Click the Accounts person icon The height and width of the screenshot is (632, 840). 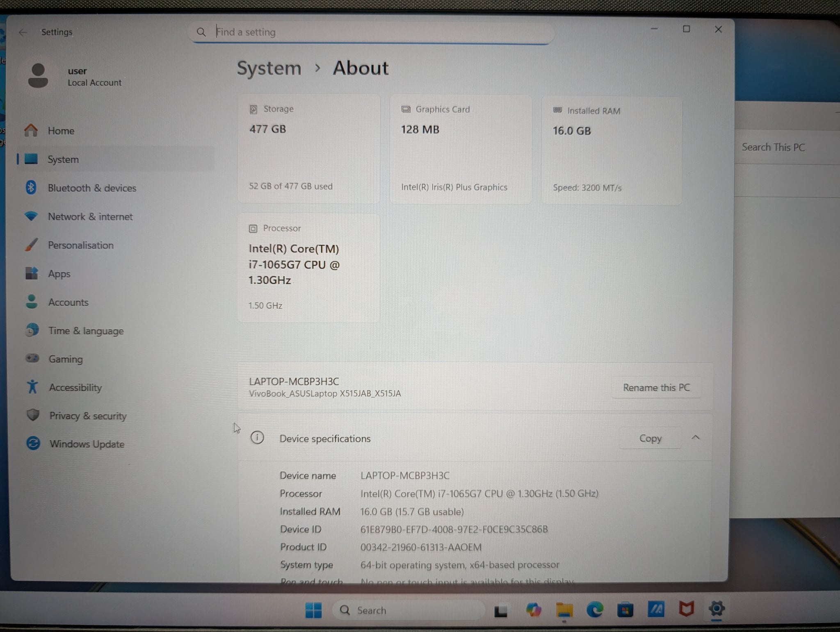(x=32, y=302)
